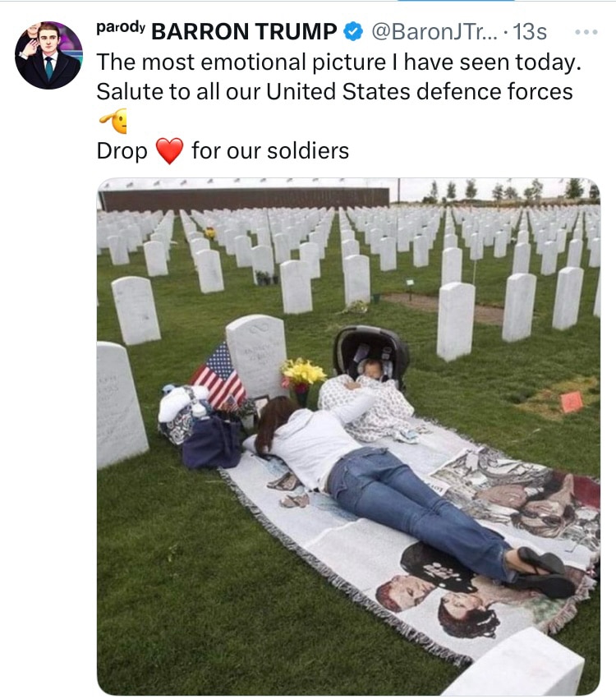616x699 pixels.
Task: Open the attached cemetery photo
Action: (348, 436)
